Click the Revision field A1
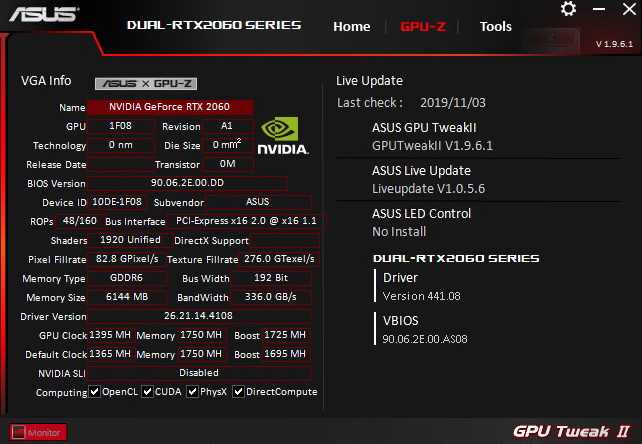 [228, 126]
